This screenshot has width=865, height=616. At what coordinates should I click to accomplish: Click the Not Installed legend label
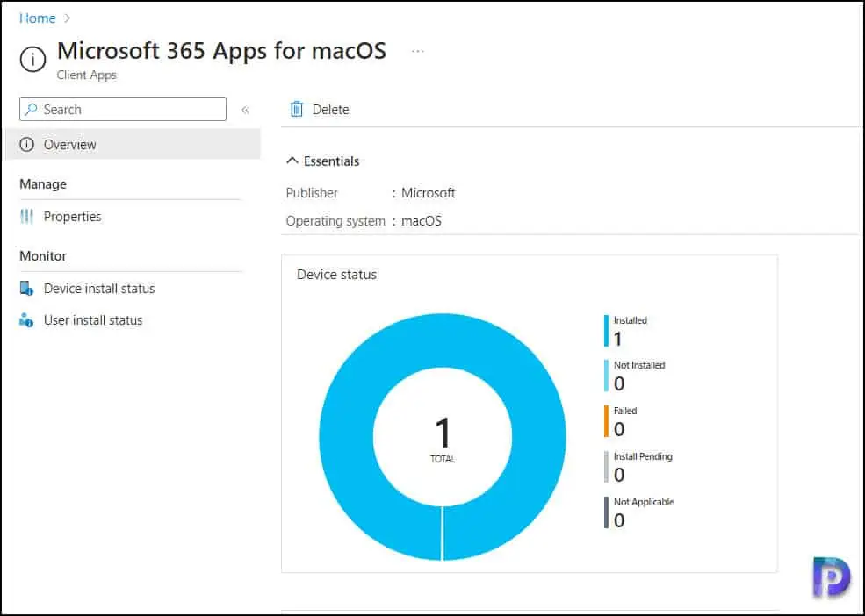click(x=639, y=366)
